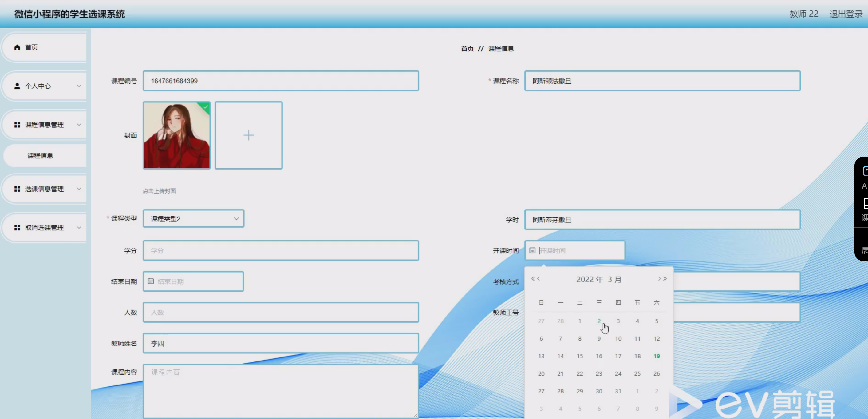868x419 pixels.
Task: Open 课程信息 submenu item in sidebar
Action: [45, 156]
